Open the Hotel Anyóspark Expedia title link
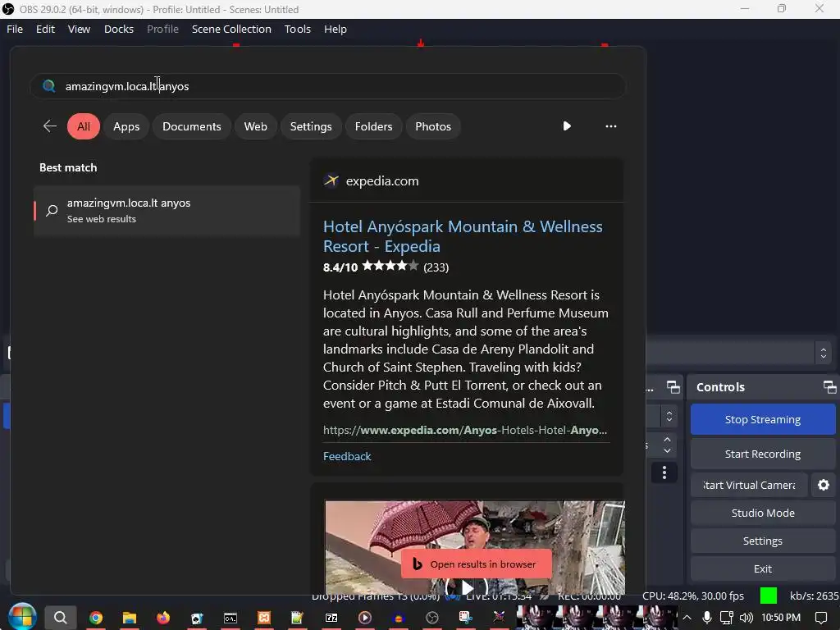The height and width of the screenshot is (630, 840). (x=463, y=236)
